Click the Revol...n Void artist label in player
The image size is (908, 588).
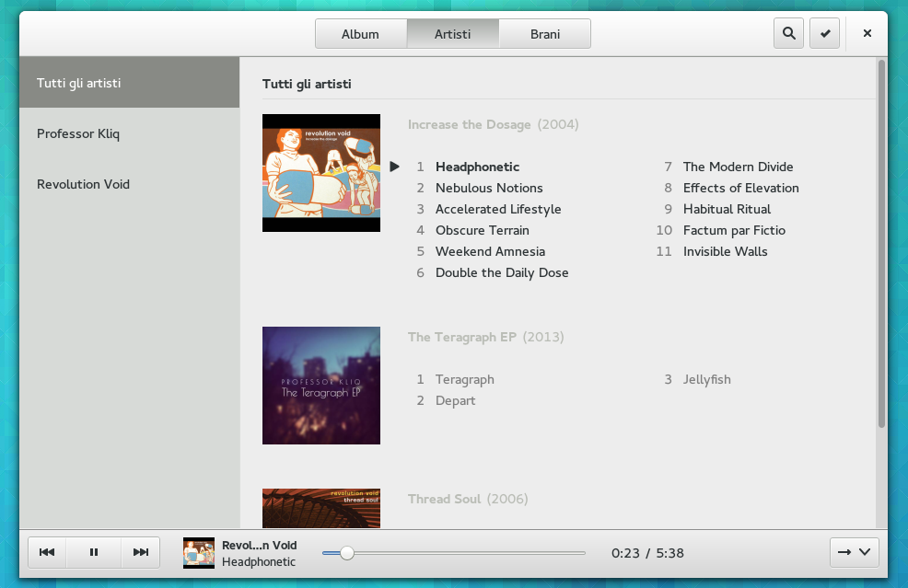click(x=259, y=545)
